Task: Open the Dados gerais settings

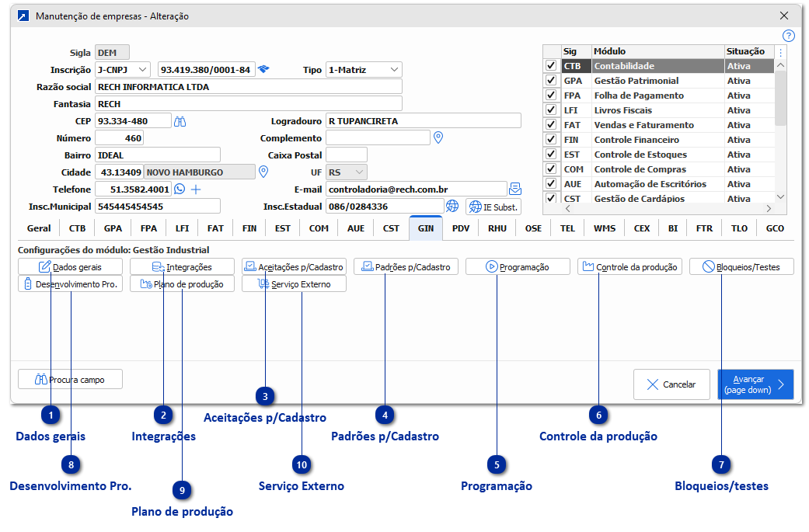Action: pos(70,266)
